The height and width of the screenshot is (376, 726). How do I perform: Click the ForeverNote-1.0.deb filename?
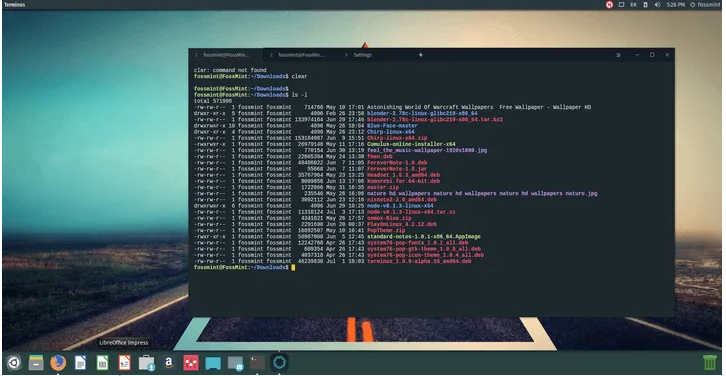click(397, 163)
